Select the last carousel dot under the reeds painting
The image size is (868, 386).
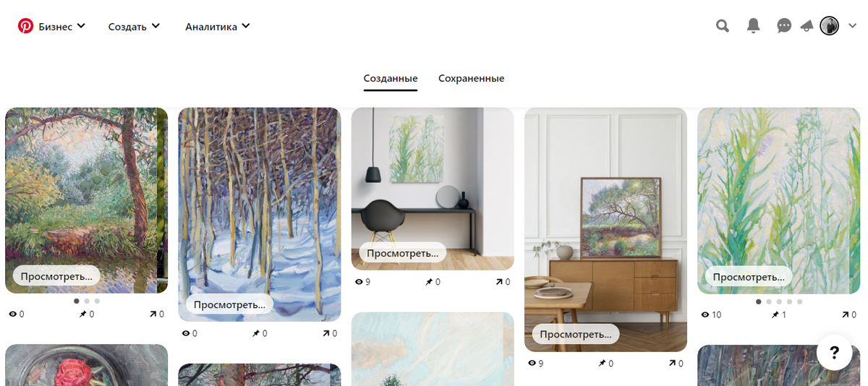tap(799, 301)
